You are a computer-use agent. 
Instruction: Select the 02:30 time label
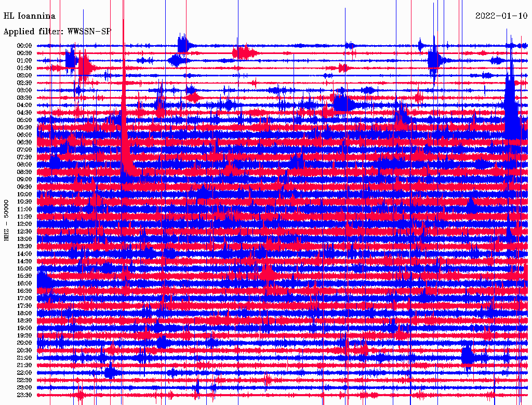[24, 83]
